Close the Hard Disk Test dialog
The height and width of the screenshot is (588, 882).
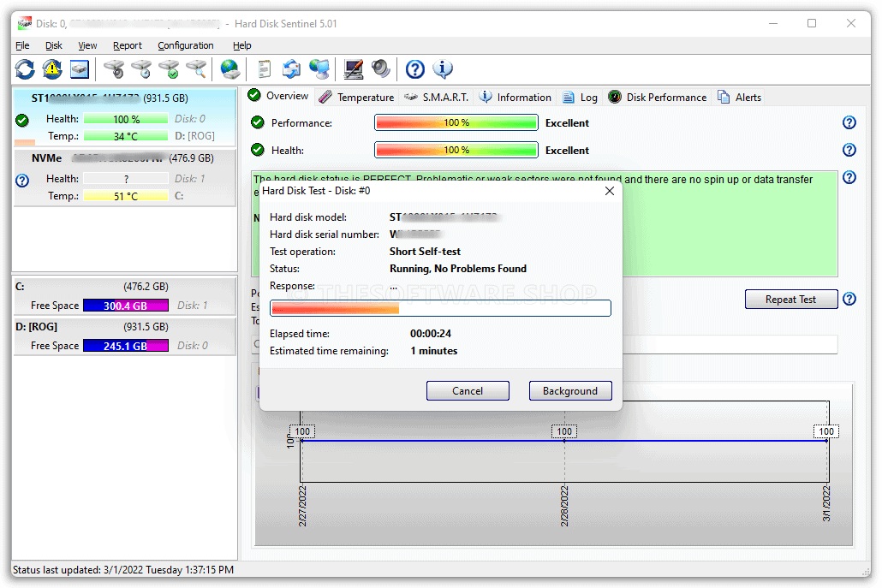click(x=609, y=191)
